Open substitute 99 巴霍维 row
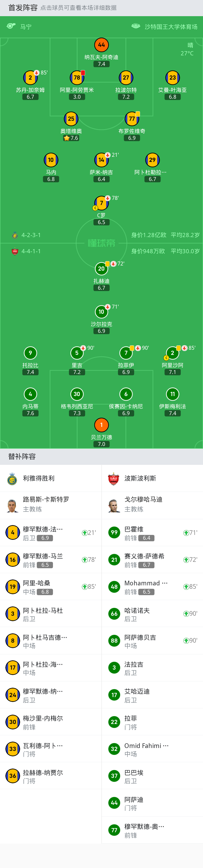 coord(152,533)
